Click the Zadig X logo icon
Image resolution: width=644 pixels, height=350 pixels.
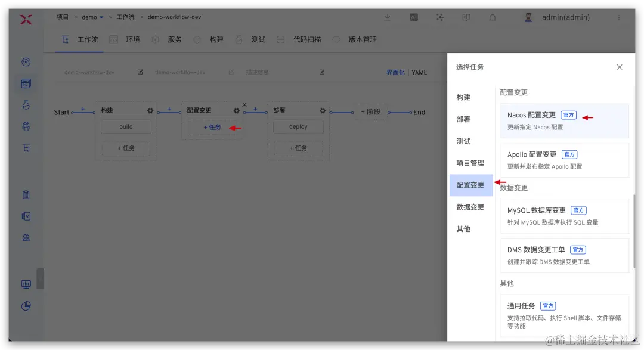(x=26, y=19)
